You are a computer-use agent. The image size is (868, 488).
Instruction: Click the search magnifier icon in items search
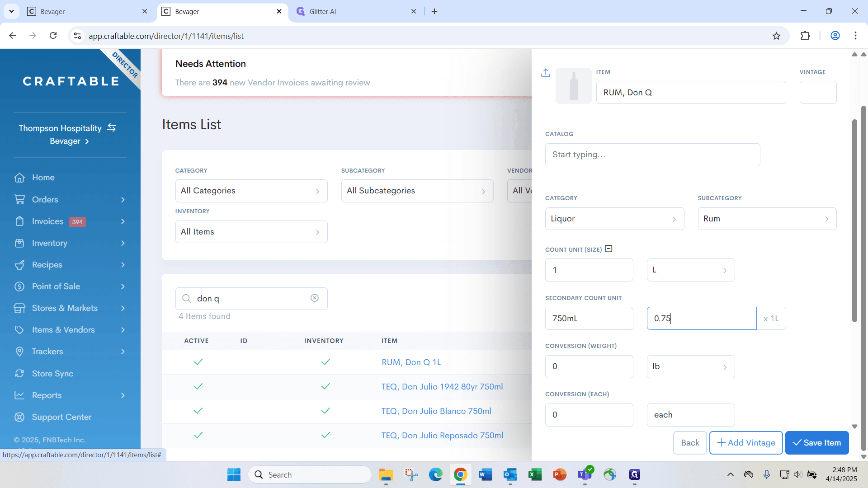[186, 299]
